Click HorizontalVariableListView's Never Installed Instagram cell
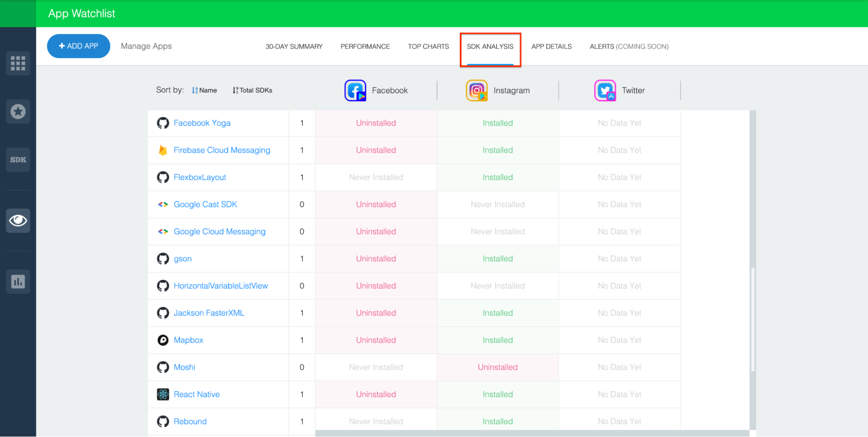This screenshot has height=437, width=868. [x=498, y=286]
